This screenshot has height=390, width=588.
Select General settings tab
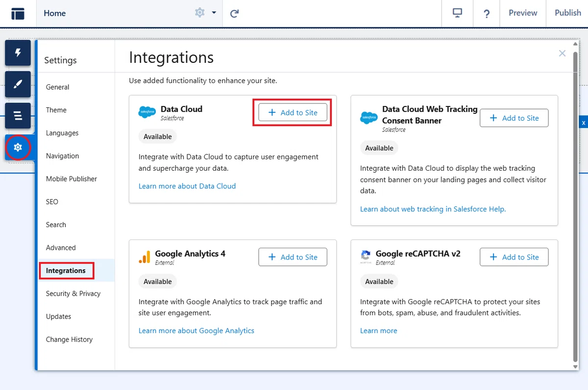[x=76, y=87]
